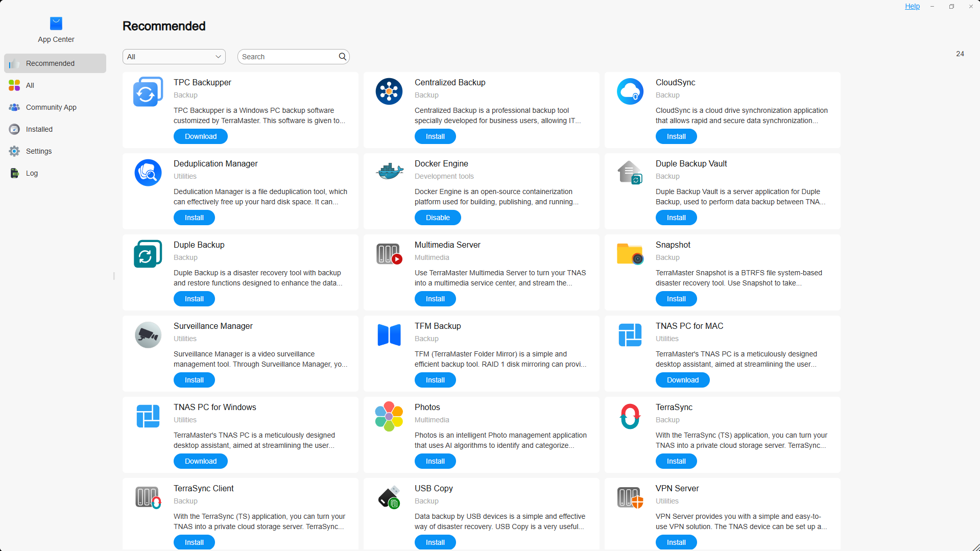Open the Duple Backup app icon

point(148,254)
